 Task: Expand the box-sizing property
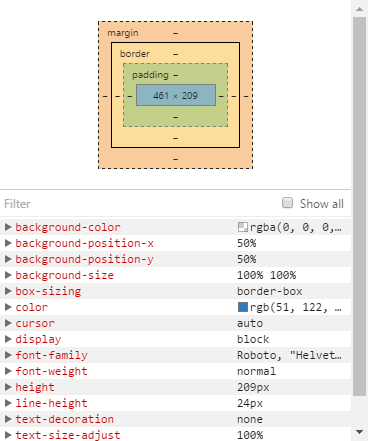(x=8, y=291)
